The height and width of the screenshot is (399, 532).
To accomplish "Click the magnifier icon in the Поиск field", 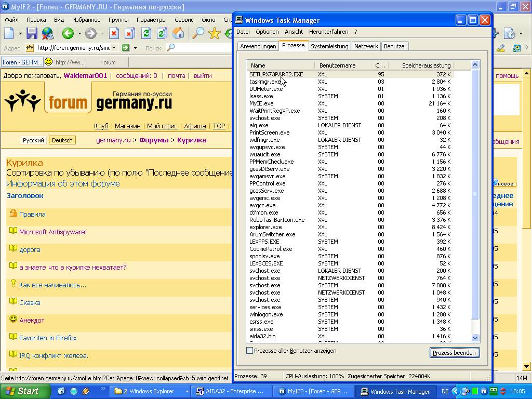I will click(170, 47).
